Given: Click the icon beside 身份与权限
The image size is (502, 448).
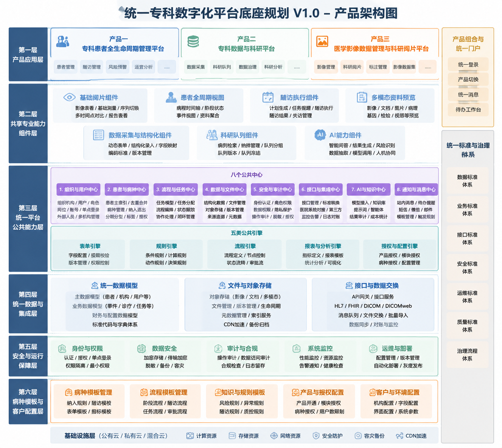Looking at the screenshot, I should coord(62,348).
